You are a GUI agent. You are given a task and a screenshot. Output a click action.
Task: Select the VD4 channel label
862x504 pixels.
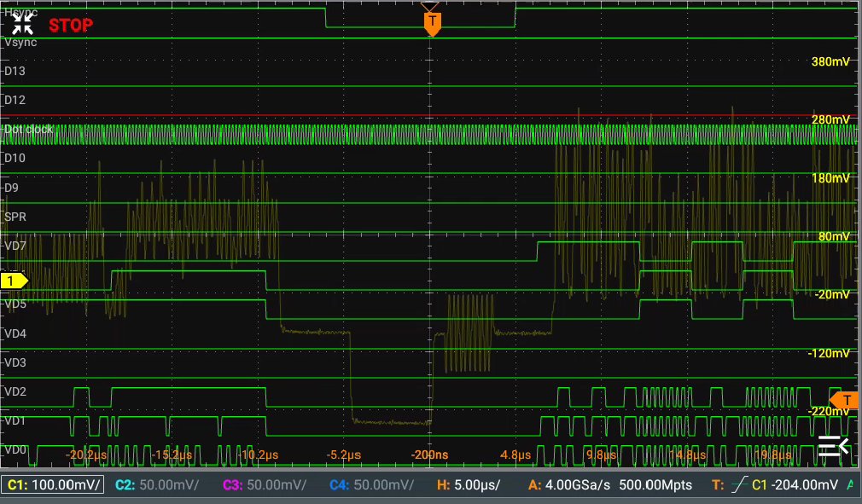pos(15,333)
